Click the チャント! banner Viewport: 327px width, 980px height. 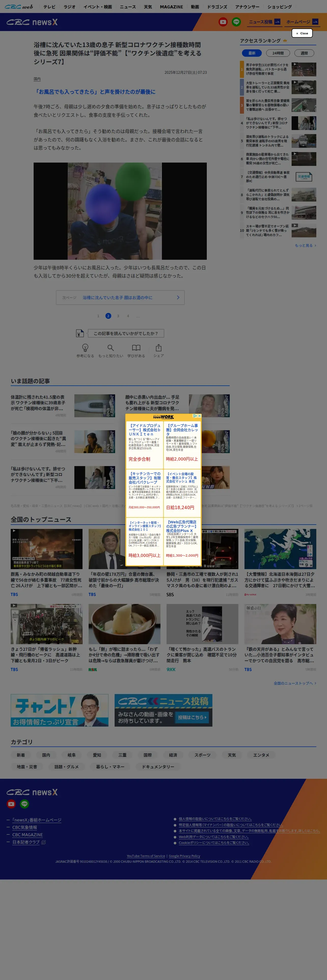[59, 710]
